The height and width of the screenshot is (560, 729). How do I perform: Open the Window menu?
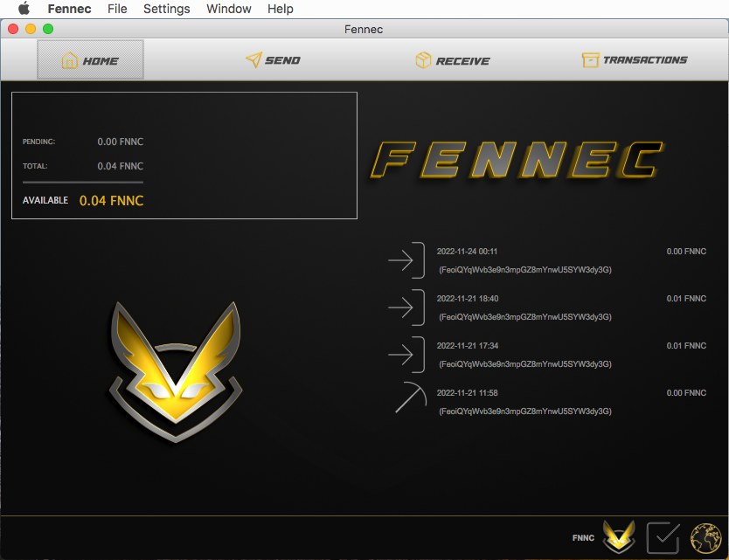229,9
